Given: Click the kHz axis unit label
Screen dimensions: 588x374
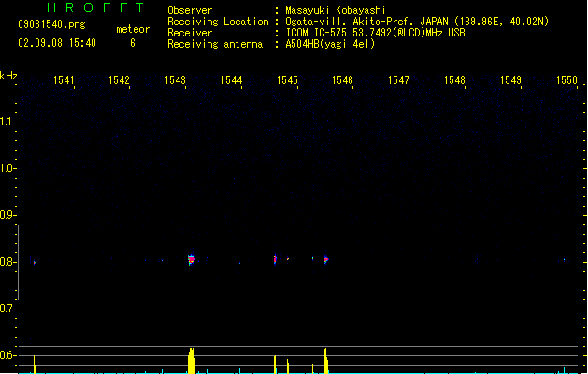Looking at the screenshot, I should coord(8,76).
